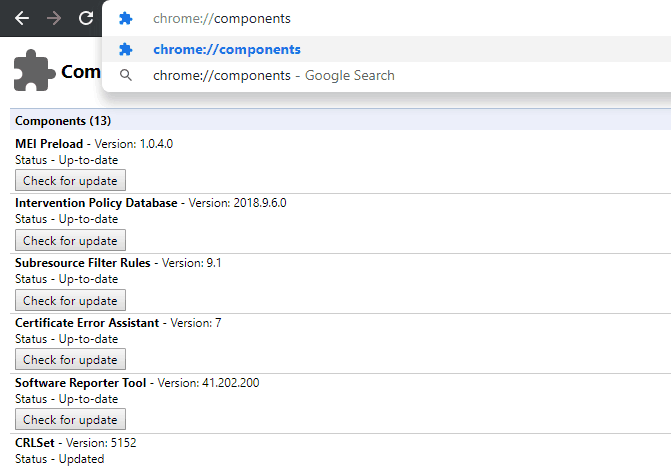Click the puzzle icon in the address bar
The height and width of the screenshot is (467, 671).
click(125, 18)
